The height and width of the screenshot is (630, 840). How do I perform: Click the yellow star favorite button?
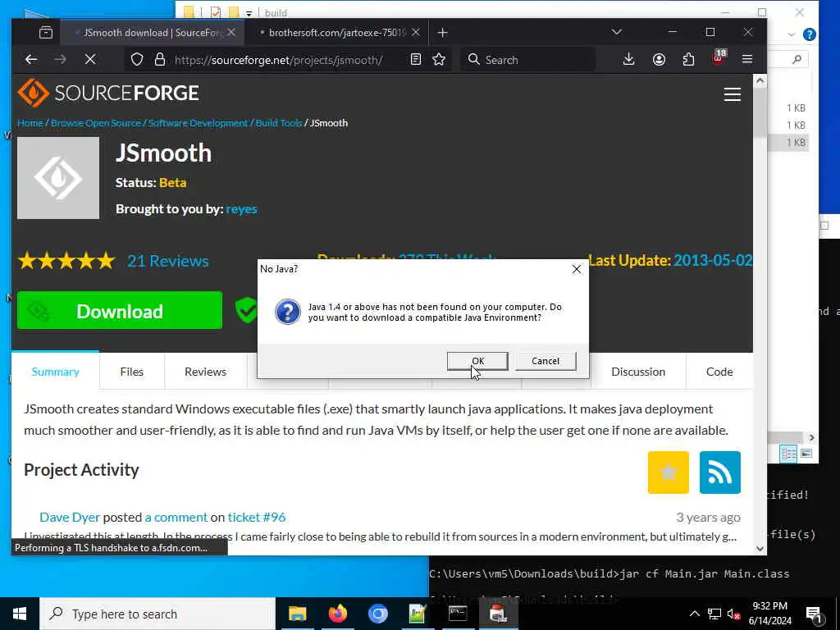point(668,472)
